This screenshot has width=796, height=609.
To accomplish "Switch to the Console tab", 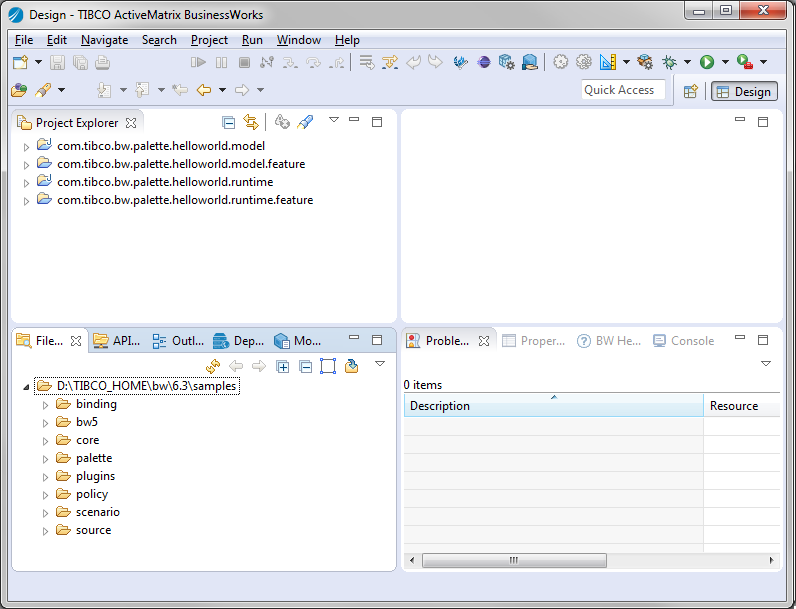I will click(684, 341).
